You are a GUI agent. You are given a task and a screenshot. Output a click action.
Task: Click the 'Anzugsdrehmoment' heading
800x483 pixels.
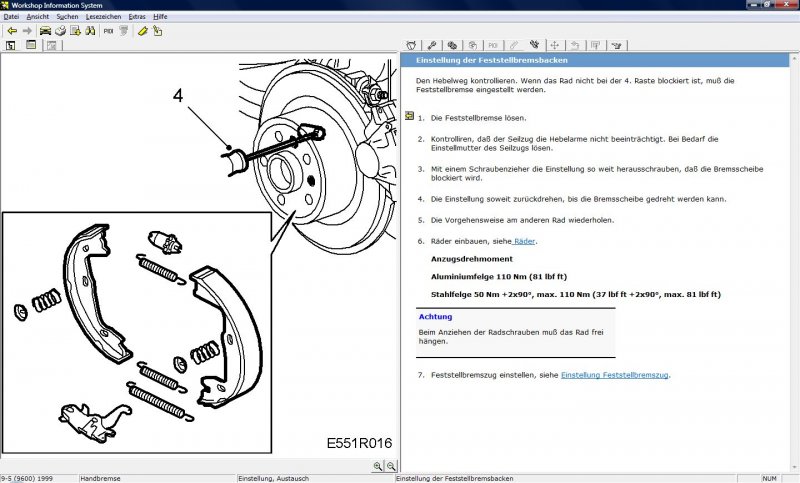(471, 259)
